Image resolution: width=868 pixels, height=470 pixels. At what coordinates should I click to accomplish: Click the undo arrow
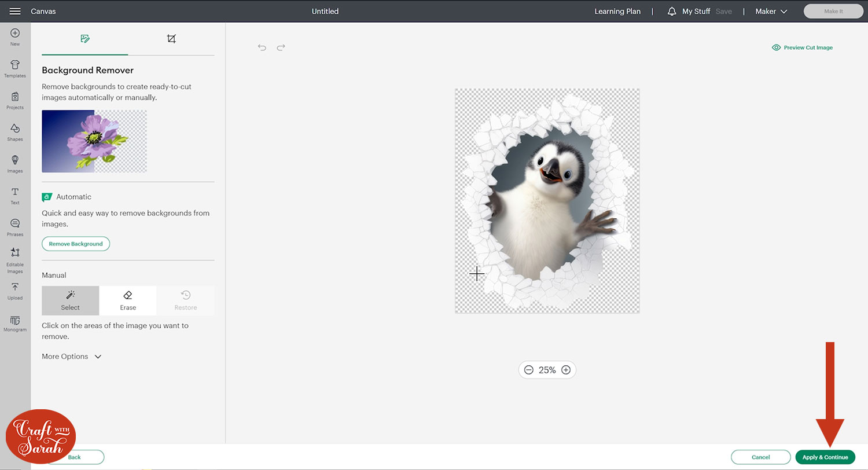pos(262,47)
